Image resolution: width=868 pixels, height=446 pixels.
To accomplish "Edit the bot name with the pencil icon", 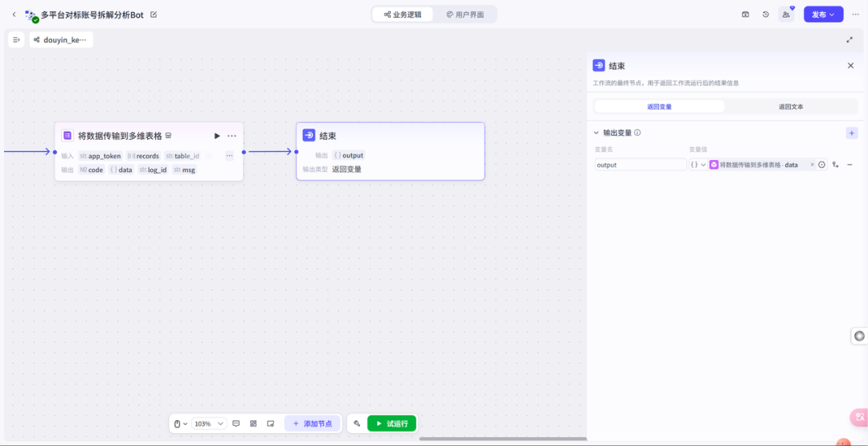I will [154, 14].
